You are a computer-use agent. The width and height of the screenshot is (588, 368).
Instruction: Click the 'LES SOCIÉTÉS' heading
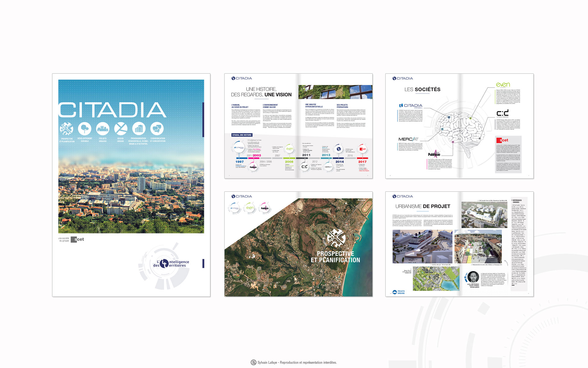click(422, 90)
